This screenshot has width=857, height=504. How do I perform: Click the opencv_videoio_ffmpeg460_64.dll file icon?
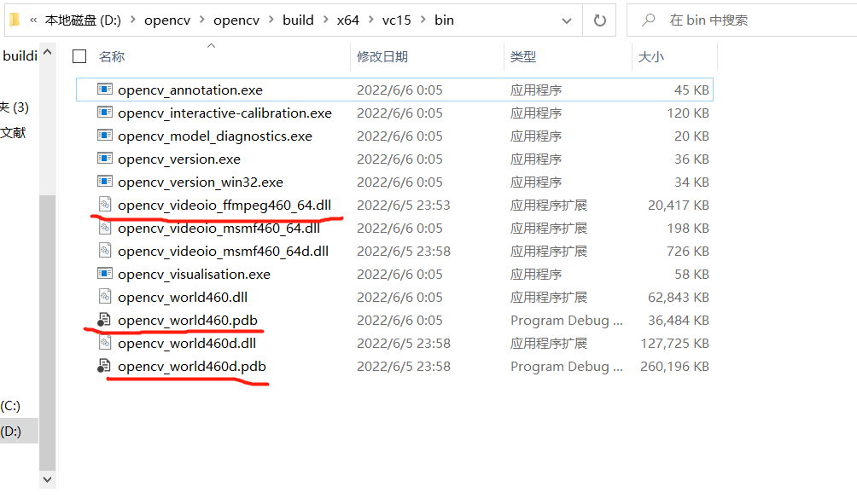(x=105, y=204)
